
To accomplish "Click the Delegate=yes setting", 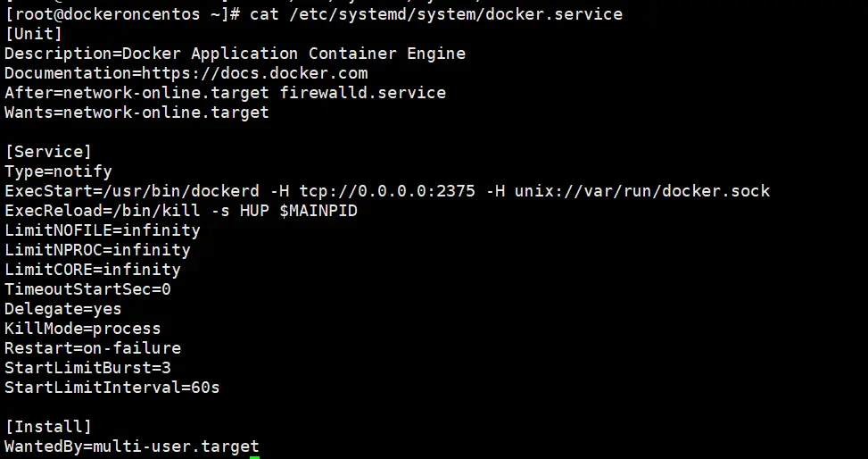I will tap(63, 309).
